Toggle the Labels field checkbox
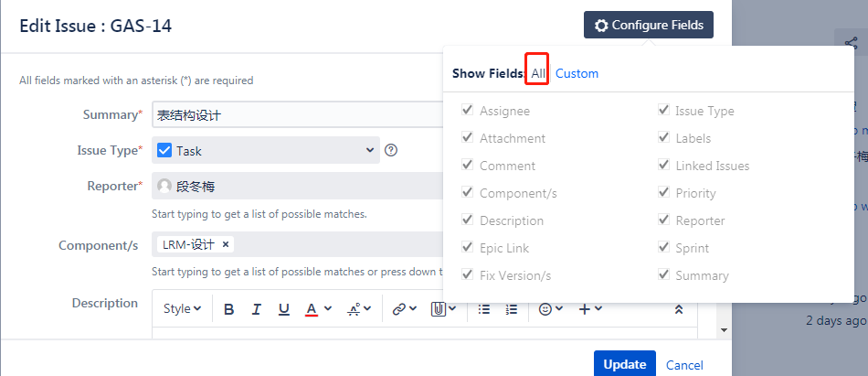 (663, 138)
